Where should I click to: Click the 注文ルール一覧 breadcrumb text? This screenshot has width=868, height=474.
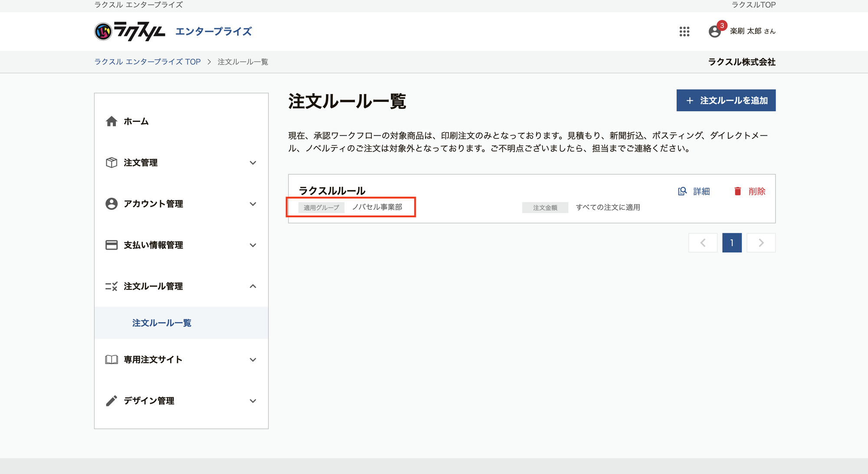[x=243, y=62]
